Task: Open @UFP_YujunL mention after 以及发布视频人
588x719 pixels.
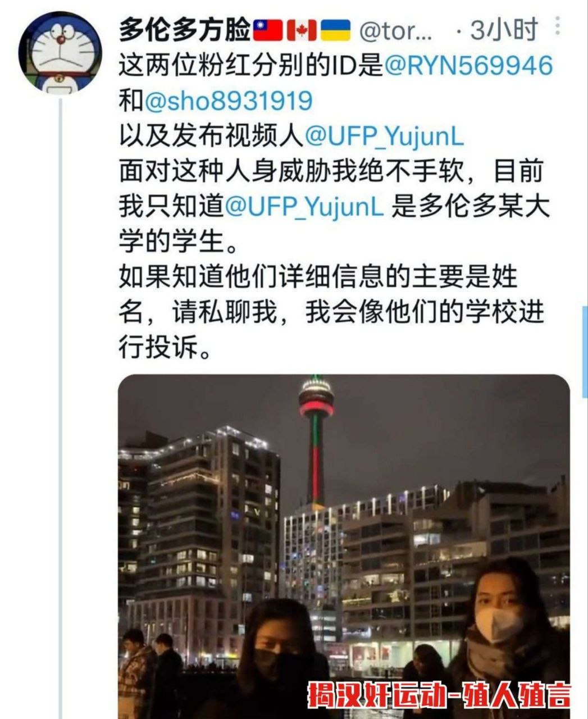Action: click(384, 136)
